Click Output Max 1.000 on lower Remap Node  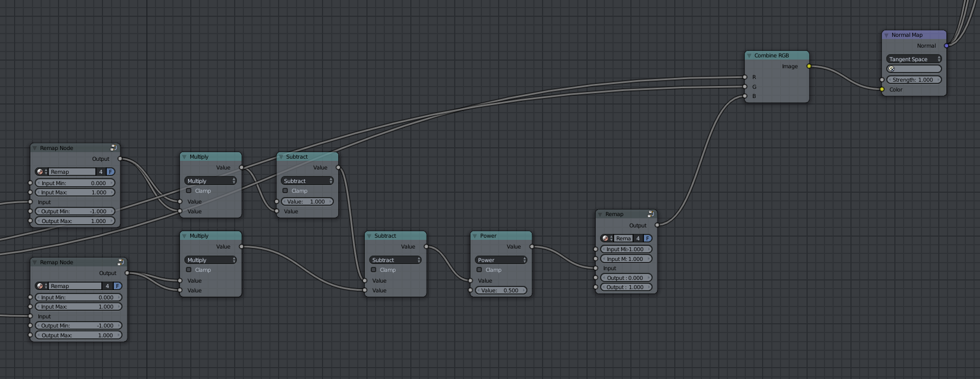tap(79, 335)
